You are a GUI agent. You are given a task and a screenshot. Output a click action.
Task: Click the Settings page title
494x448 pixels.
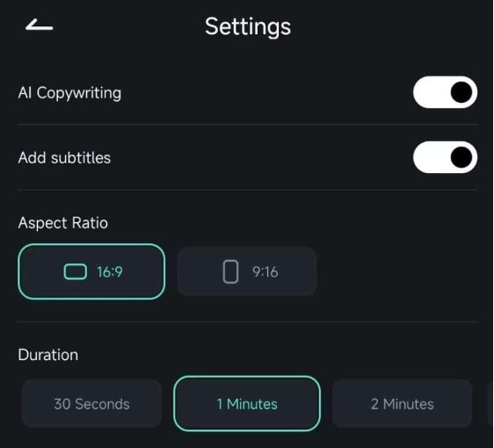tap(248, 27)
